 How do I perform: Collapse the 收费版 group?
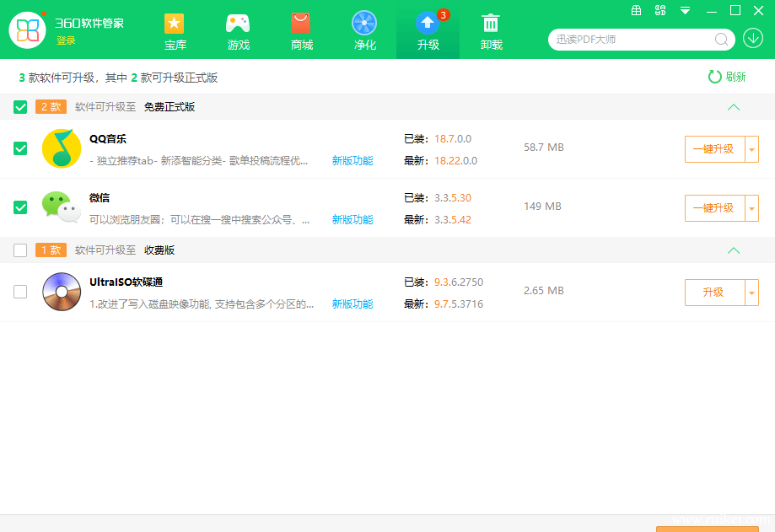[x=734, y=250]
